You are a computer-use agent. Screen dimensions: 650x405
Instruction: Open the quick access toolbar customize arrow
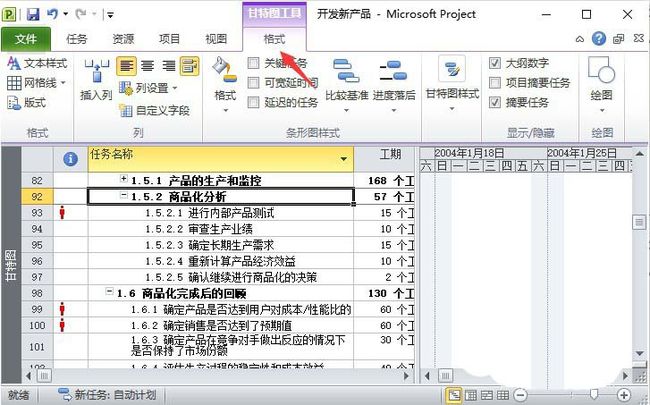pos(110,15)
